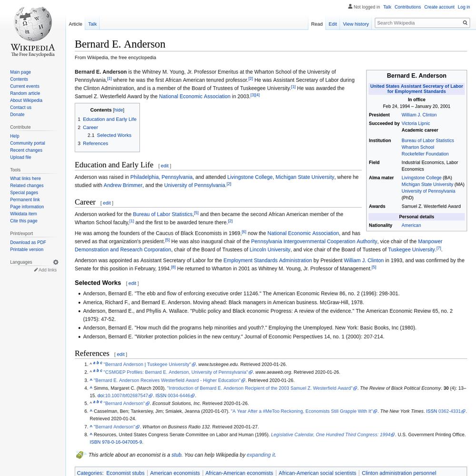
Task: Click the Add links text
Action: coord(47,270)
